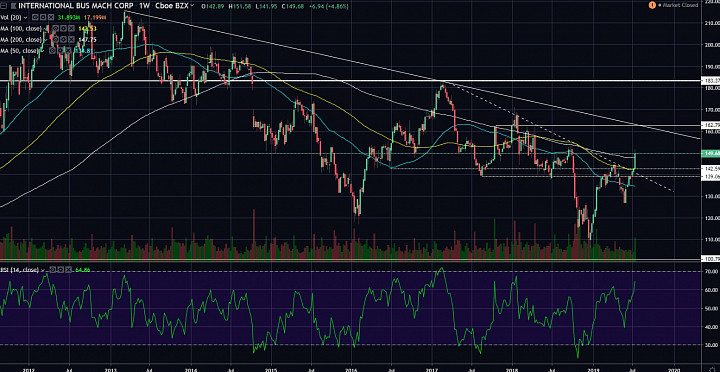Delete the MA (100, close) indicator
The width and height of the screenshot is (720, 372).
(x=71, y=28)
